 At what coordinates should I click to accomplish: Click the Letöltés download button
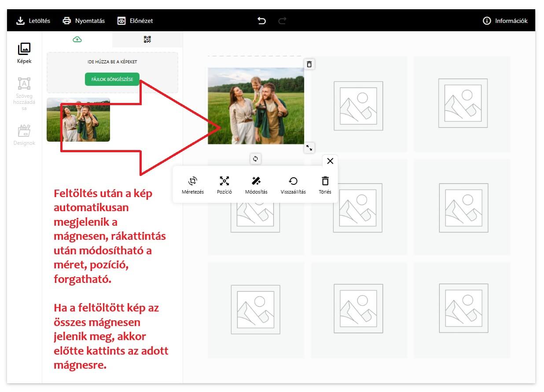[33, 21]
